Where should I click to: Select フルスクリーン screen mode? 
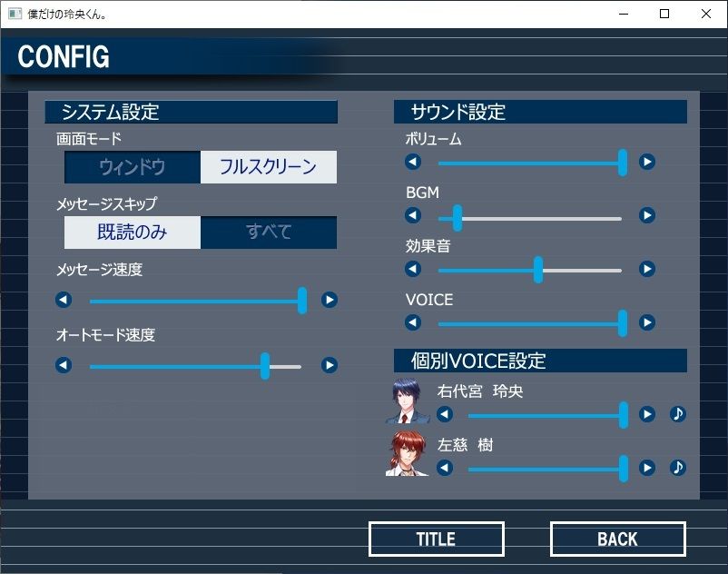pos(269,167)
